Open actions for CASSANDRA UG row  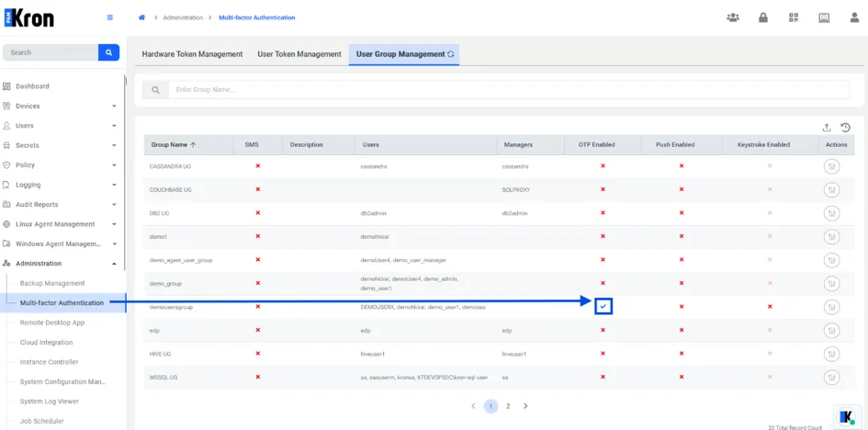(x=831, y=166)
